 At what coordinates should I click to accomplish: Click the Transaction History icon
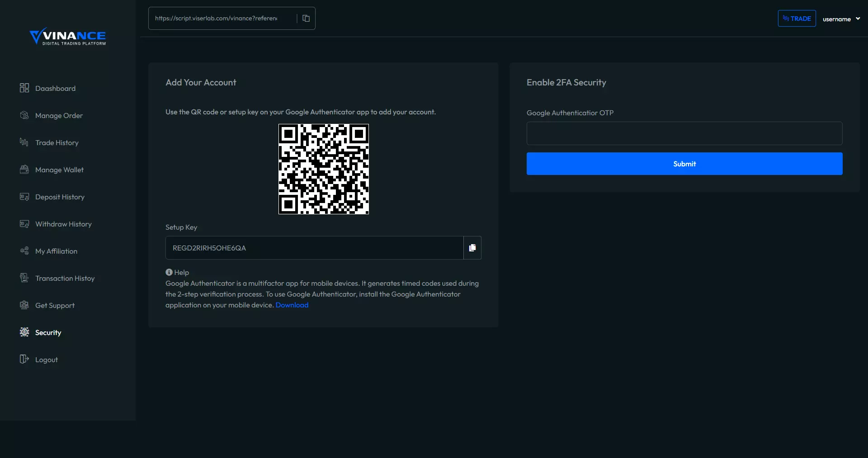24,278
